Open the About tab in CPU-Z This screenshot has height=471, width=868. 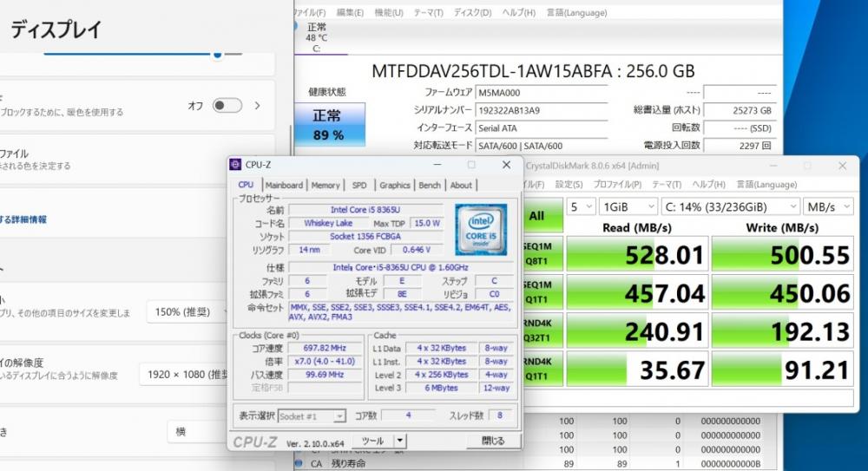coord(461,185)
